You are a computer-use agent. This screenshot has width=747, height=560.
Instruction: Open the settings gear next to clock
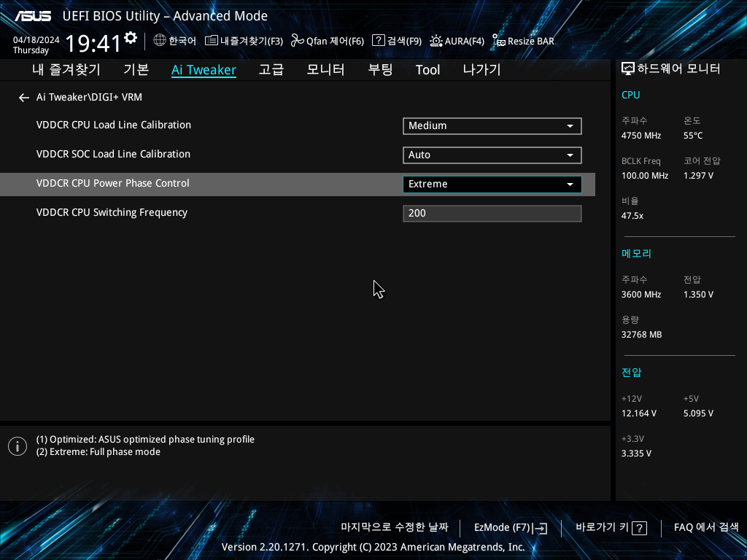(131, 38)
